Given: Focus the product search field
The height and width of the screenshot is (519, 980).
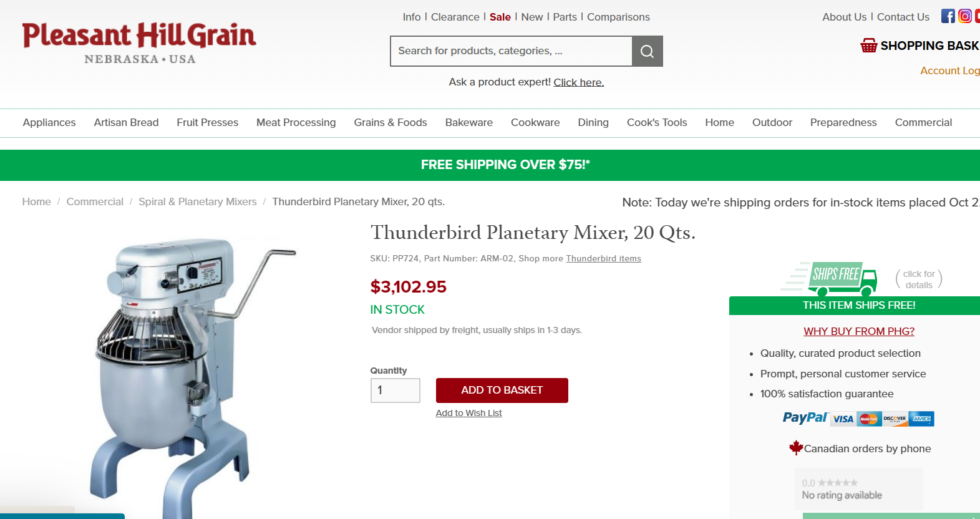Looking at the screenshot, I should click(x=511, y=51).
